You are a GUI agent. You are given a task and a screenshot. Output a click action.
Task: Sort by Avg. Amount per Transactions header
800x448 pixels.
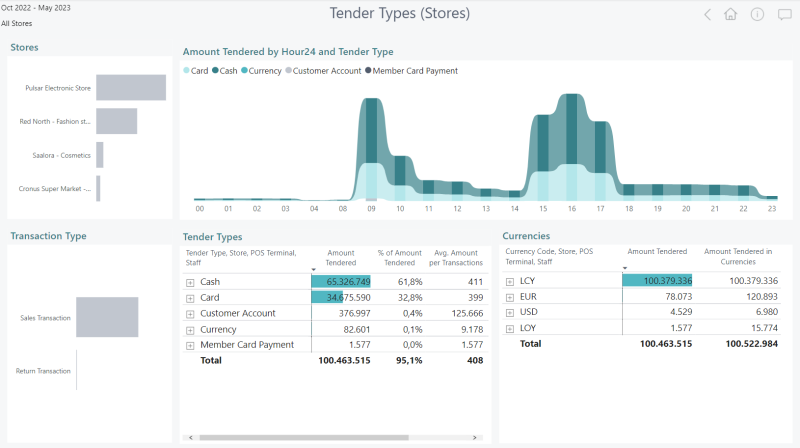coord(456,258)
